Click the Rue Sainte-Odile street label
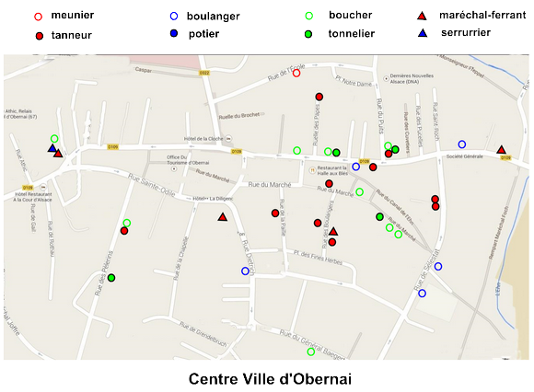Image resolution: width=534 pixels, height=392 pixels. 151,185
